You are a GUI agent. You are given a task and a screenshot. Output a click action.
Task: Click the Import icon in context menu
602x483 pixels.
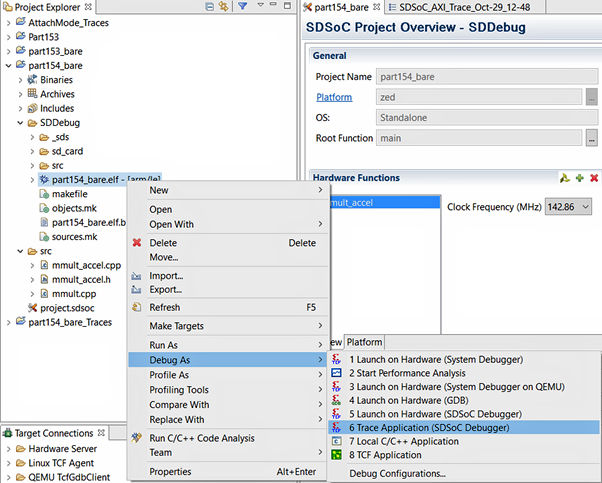click(x=136, y=276)
